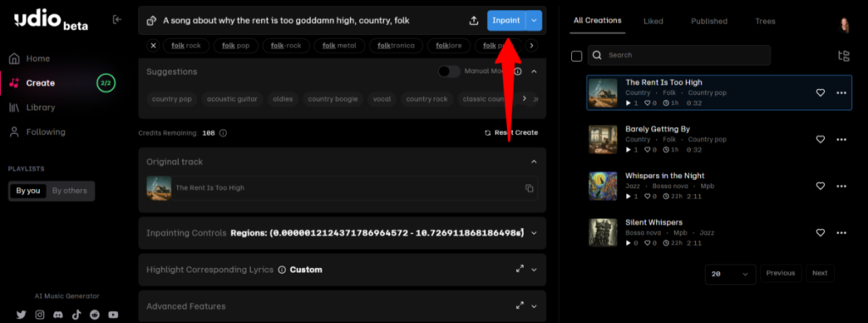
Task: Click the Home house icon
Action: tap(15, 58)
